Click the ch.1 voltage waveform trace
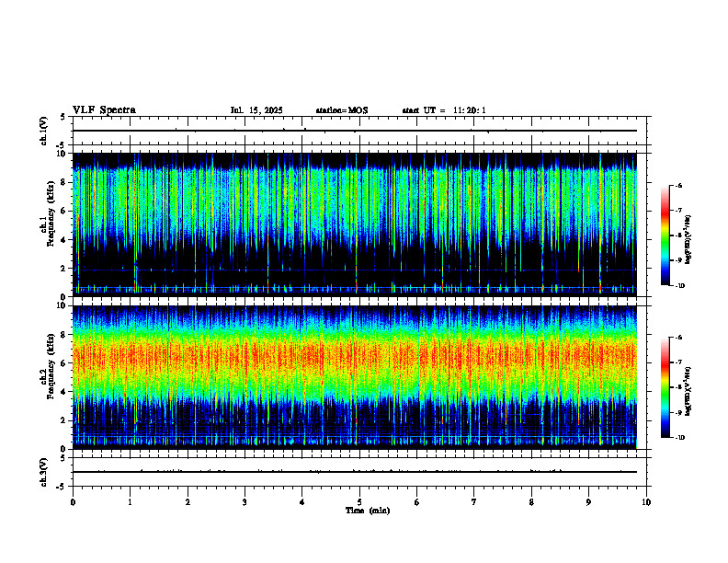 355,131
